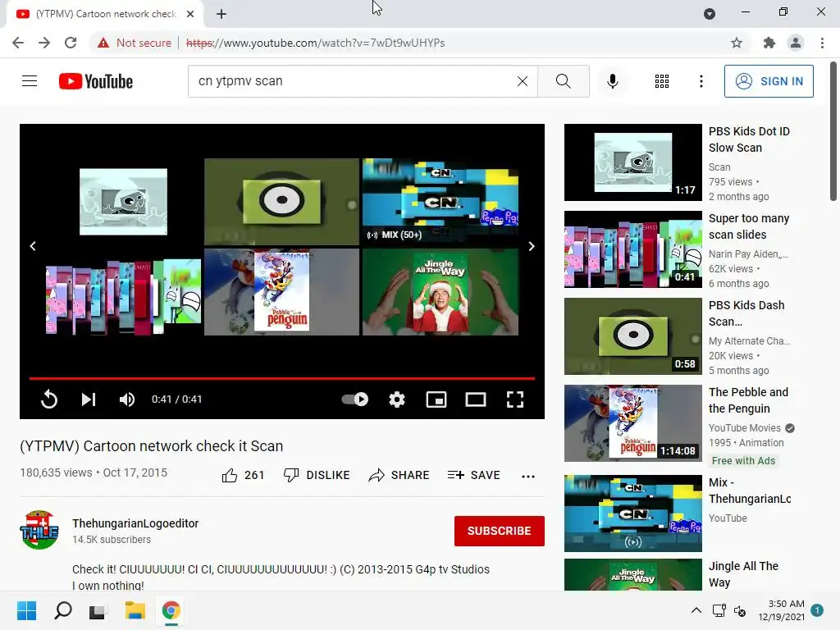Click the SIGN IN button
Image resolution: width=840 pixels, height=630 pixels.
769,81
